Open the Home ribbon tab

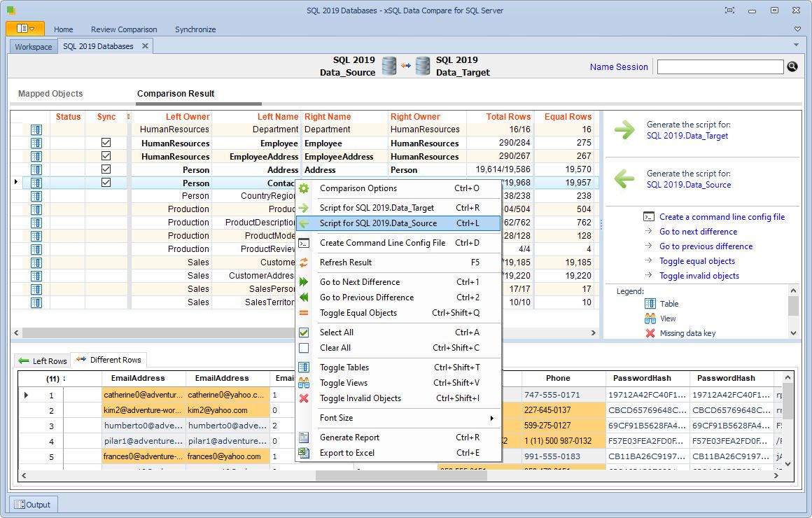pos(63,29)
